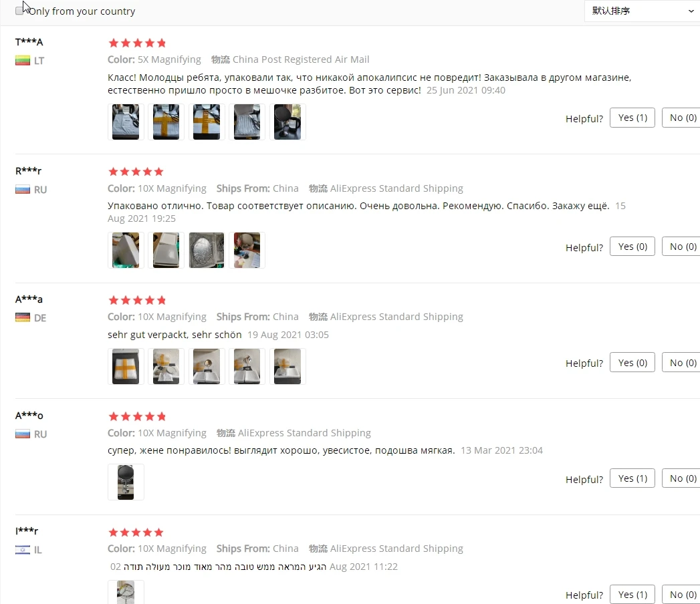Click the Germany flag icon under A***a
The image size is (700, 604).
(22, 317)
